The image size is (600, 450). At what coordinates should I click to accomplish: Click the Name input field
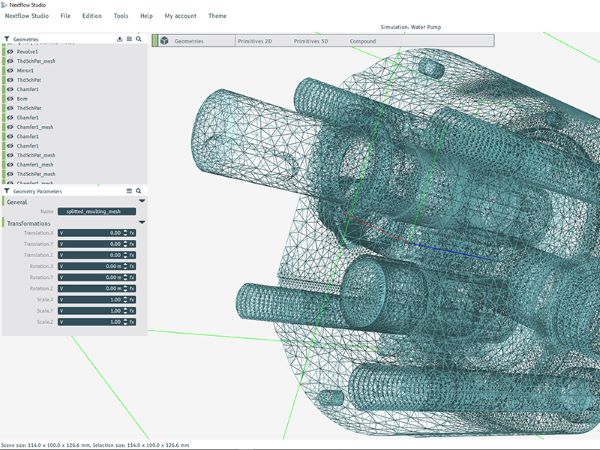(x=96, y=212)
